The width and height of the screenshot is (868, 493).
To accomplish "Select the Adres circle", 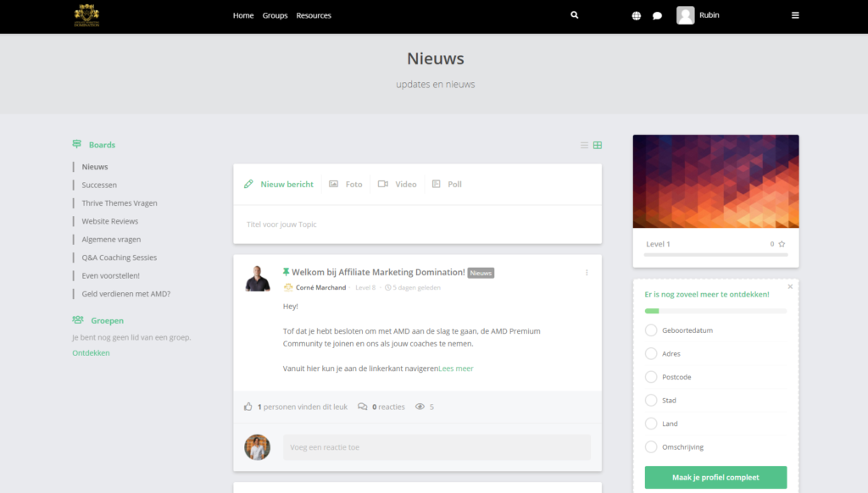I will tap(651, 353).
